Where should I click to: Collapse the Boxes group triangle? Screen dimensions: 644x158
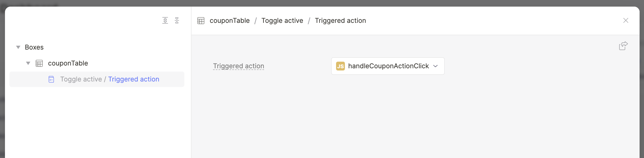(18, 47)
